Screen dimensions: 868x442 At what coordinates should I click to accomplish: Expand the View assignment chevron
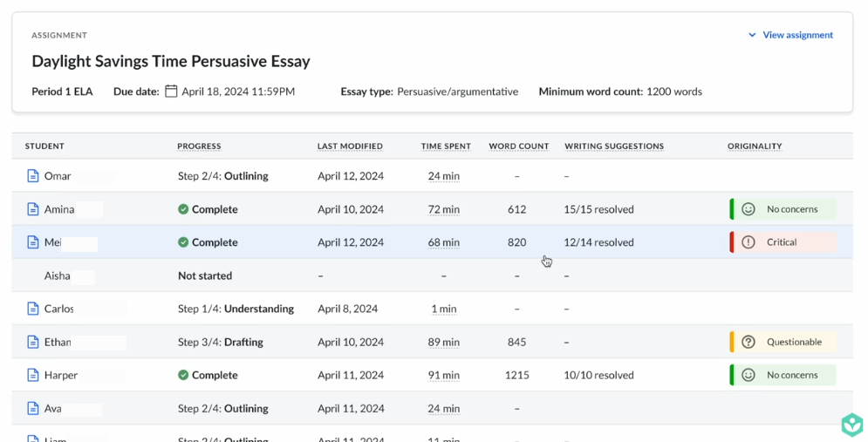point(752,35)
